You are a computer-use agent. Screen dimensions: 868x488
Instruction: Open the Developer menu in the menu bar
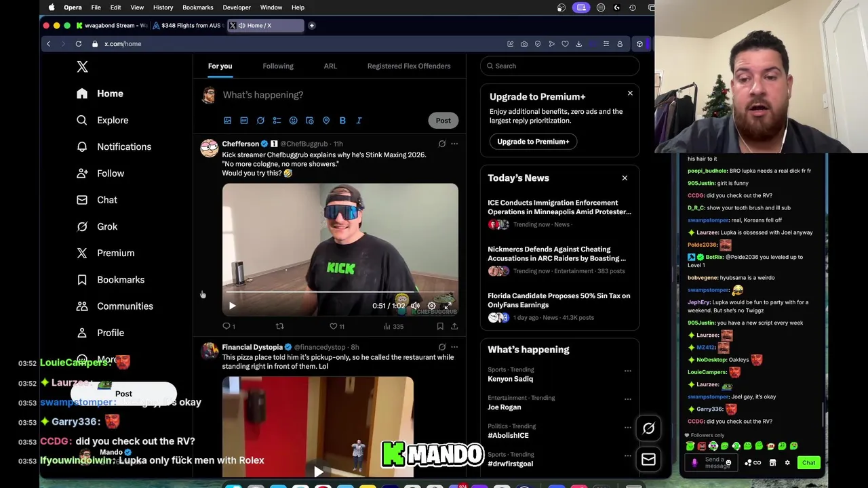[x=237, y=7]
